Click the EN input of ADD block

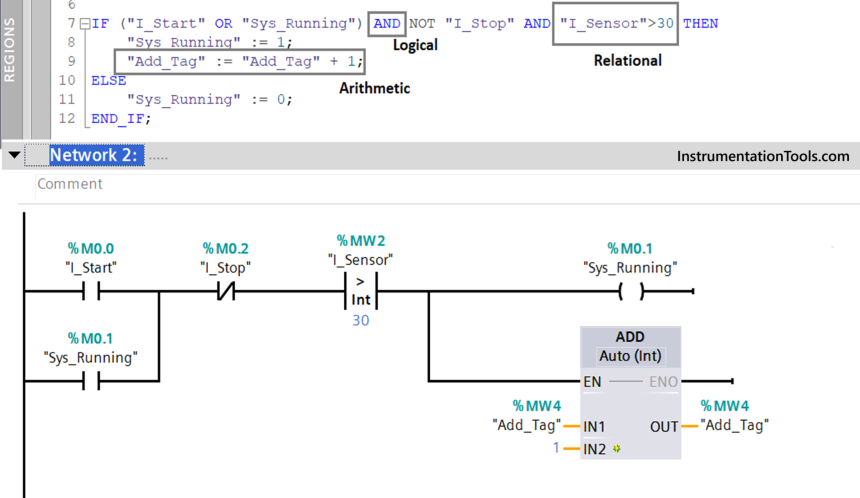(592, 382)
